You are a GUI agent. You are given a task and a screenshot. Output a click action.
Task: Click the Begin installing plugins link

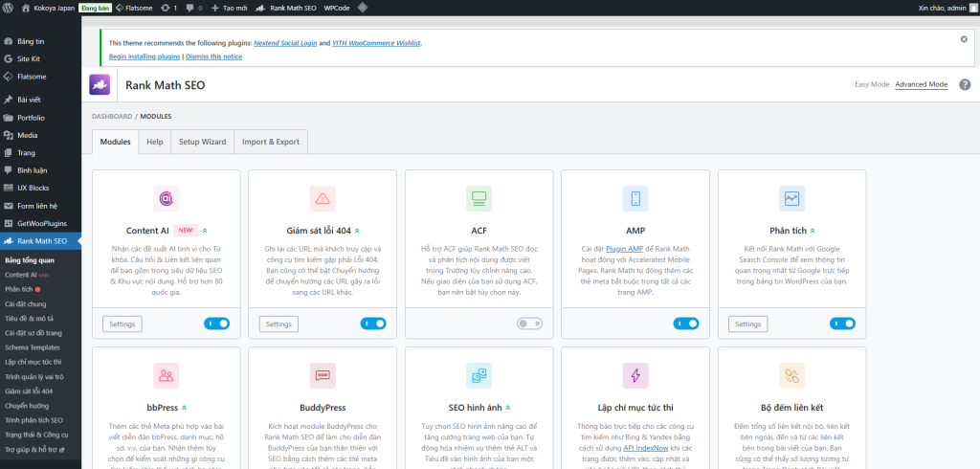tap(145, 56)
